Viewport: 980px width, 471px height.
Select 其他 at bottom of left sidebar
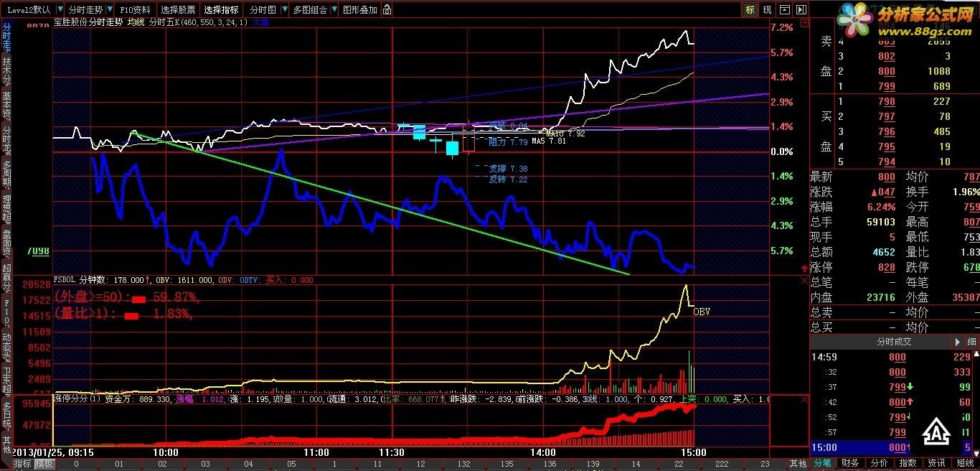click(6, 444)
